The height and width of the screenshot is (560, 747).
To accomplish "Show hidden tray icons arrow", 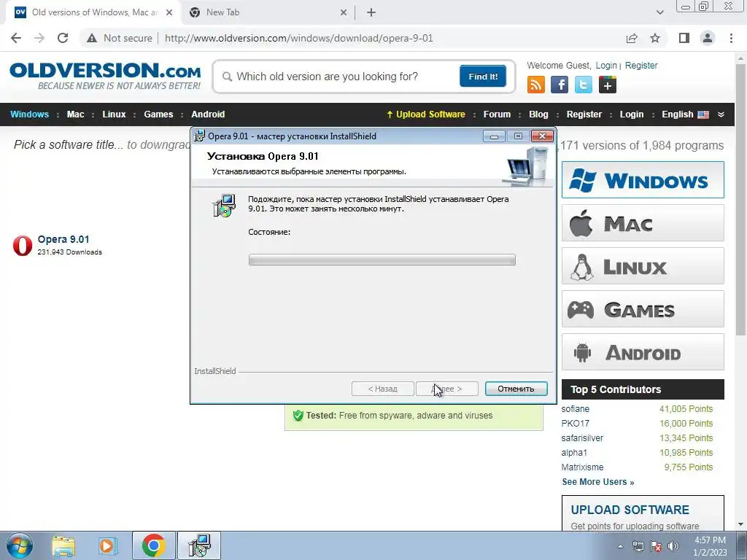I will click(620, 546).
